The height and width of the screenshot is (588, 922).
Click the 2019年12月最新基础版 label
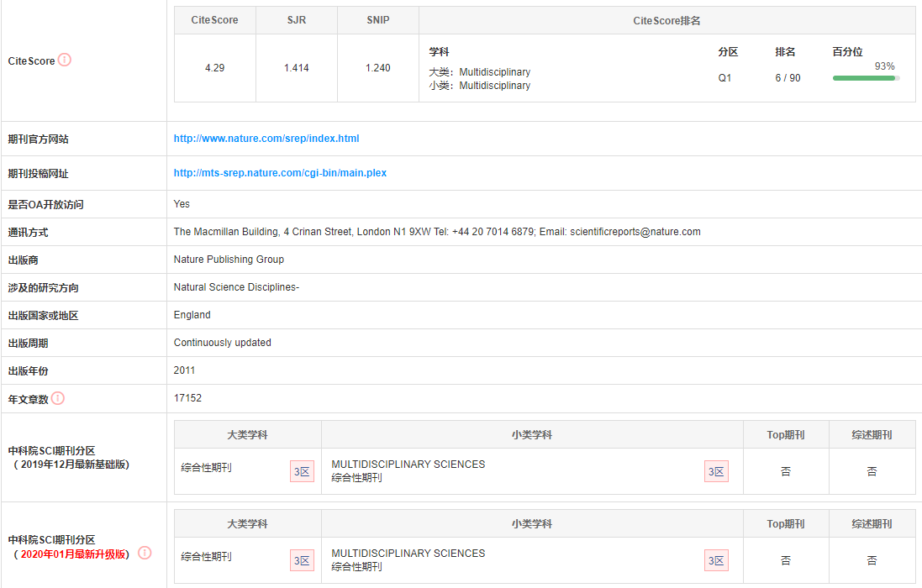pos(71,465)
